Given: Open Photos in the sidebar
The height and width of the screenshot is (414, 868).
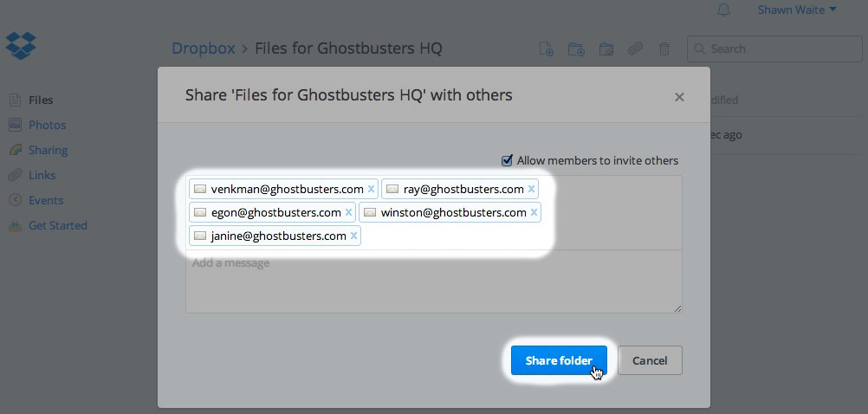Looking at the screenshot, I should 47,125.
